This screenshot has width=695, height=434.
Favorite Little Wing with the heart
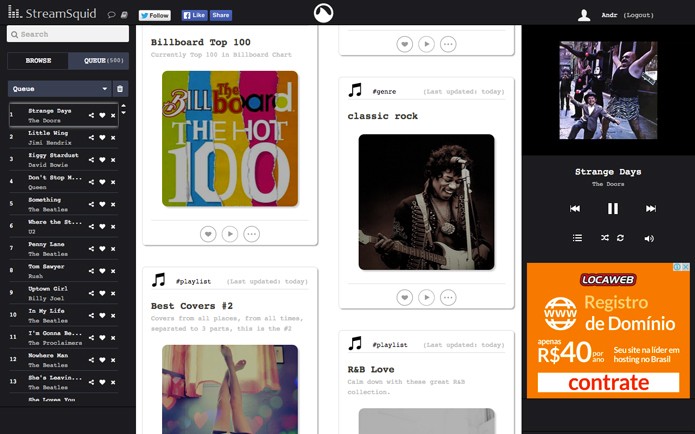pyautogui.click(x=102, y=137)
